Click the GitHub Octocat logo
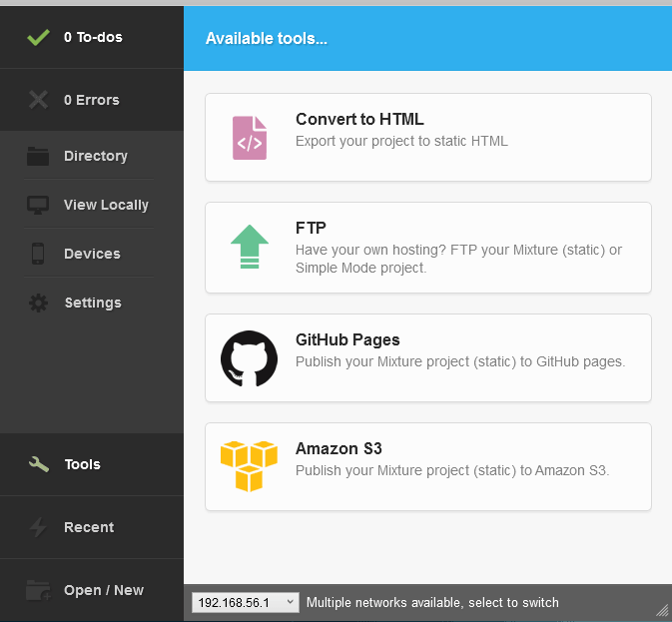This screenshot has height=622, width=672. (249, 358)
